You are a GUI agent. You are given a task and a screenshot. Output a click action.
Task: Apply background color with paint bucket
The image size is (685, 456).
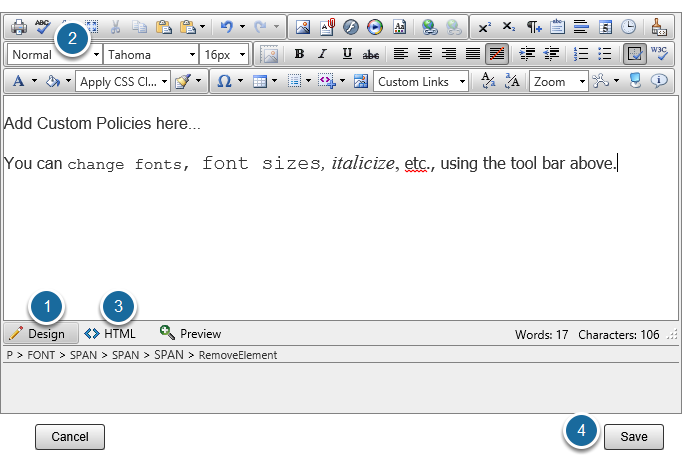click(x=53, y=81)
